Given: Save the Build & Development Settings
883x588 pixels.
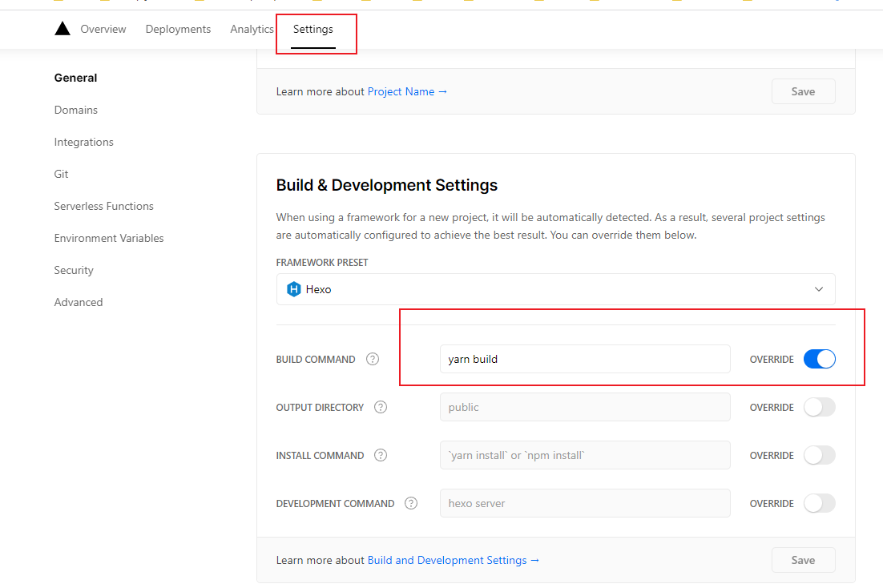Looking at the screenshot, I should coord(803,560).
